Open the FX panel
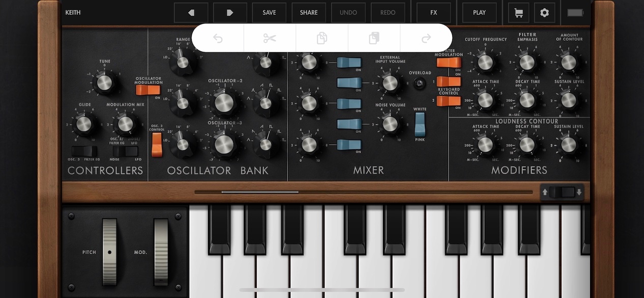 [x=433, y=13]
